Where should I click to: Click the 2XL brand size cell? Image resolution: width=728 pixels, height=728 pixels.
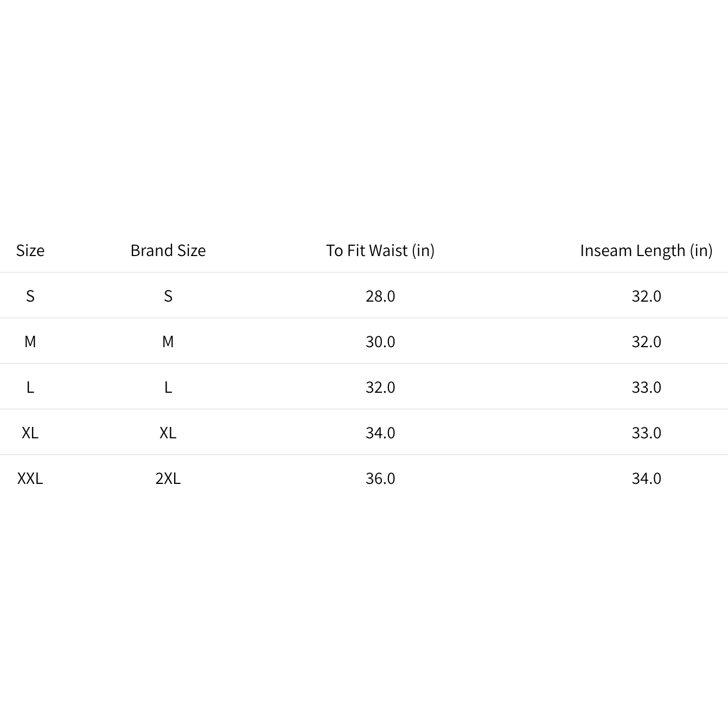168,478
